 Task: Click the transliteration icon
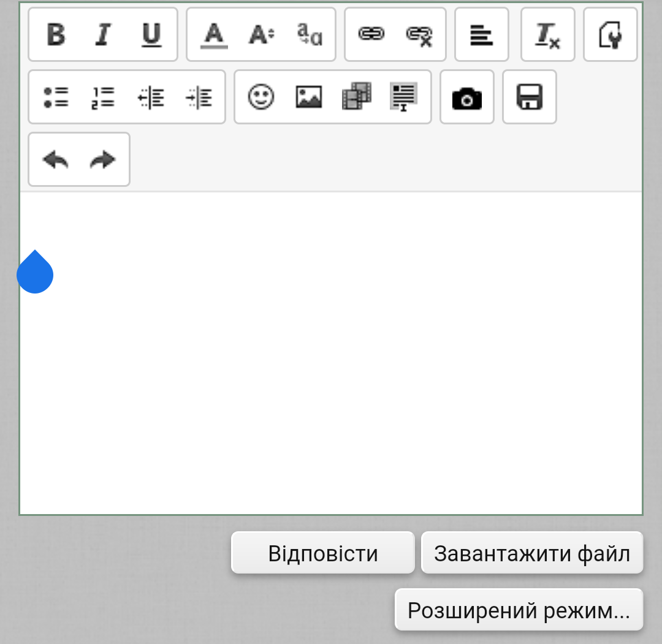(x=310, y=34)
